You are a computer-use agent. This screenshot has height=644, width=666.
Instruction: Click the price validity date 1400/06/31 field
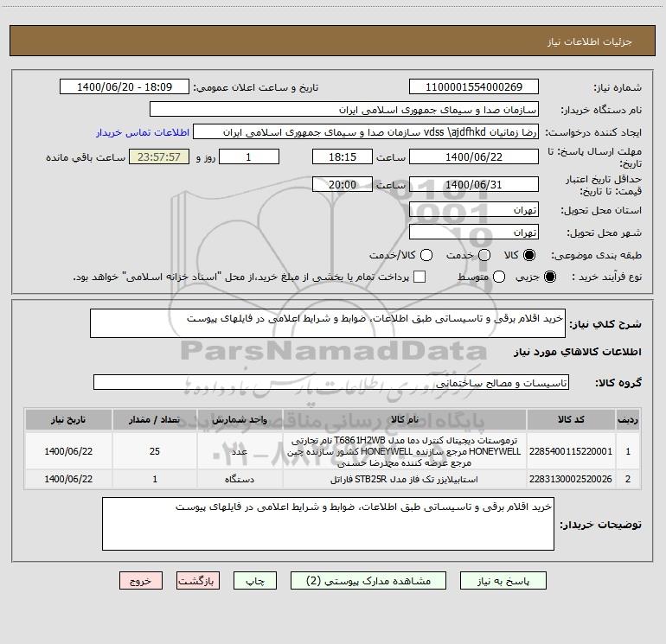tap(474, 185)
